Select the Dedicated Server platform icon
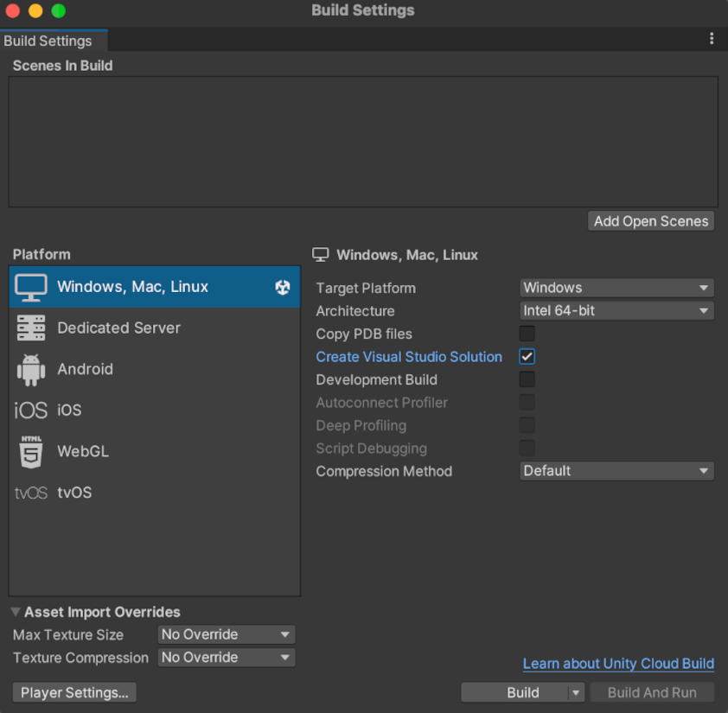Viewport: 728px width, 713px height. click(30, 328)
